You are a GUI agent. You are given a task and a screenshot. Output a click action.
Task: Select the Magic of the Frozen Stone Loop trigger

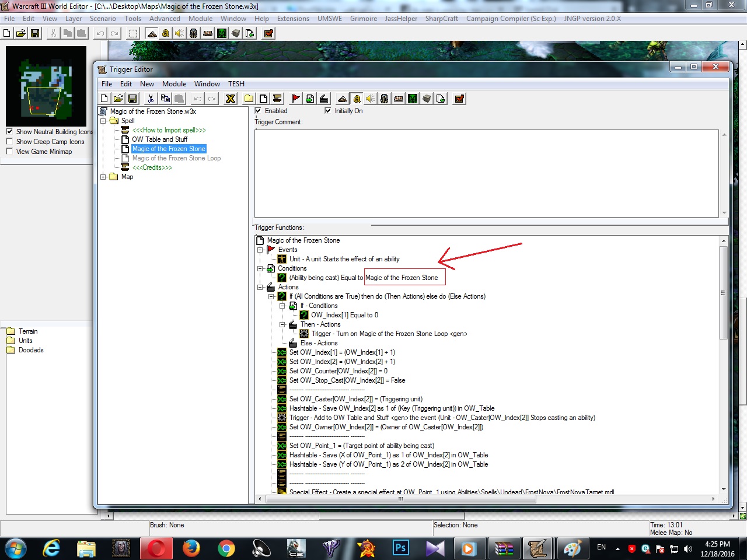176,158
